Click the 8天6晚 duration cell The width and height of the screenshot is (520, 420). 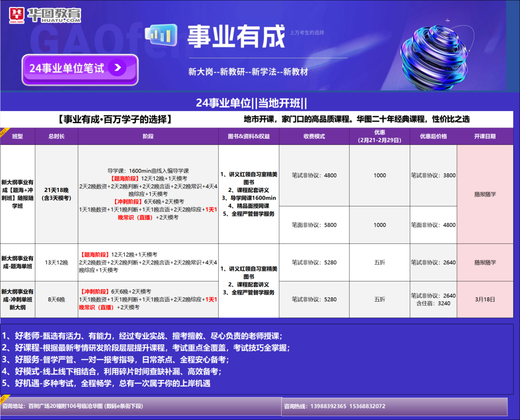point(56,299)
